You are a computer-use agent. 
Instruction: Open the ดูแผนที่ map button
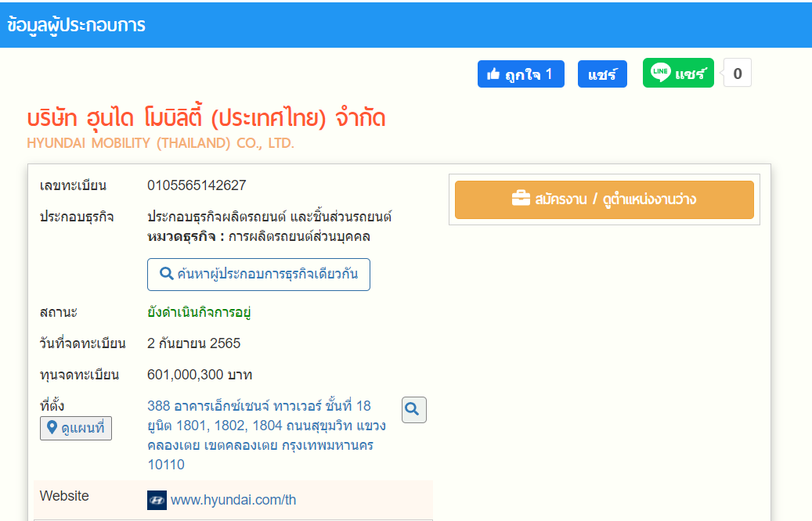[x=76, y=429]
